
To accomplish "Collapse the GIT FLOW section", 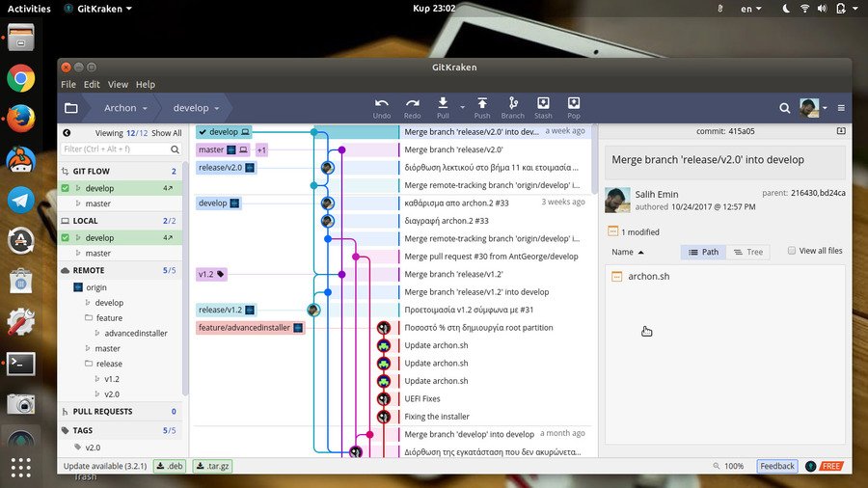I will point(121,171).
